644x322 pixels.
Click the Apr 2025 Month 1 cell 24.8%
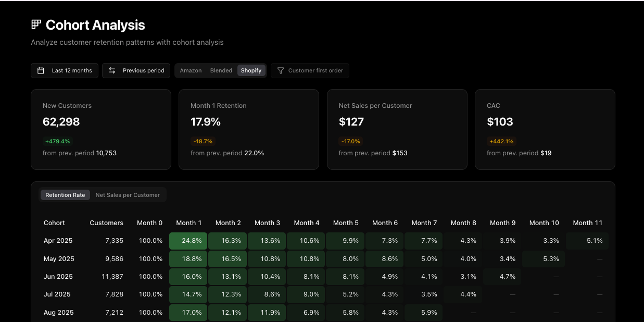[188, 241]
